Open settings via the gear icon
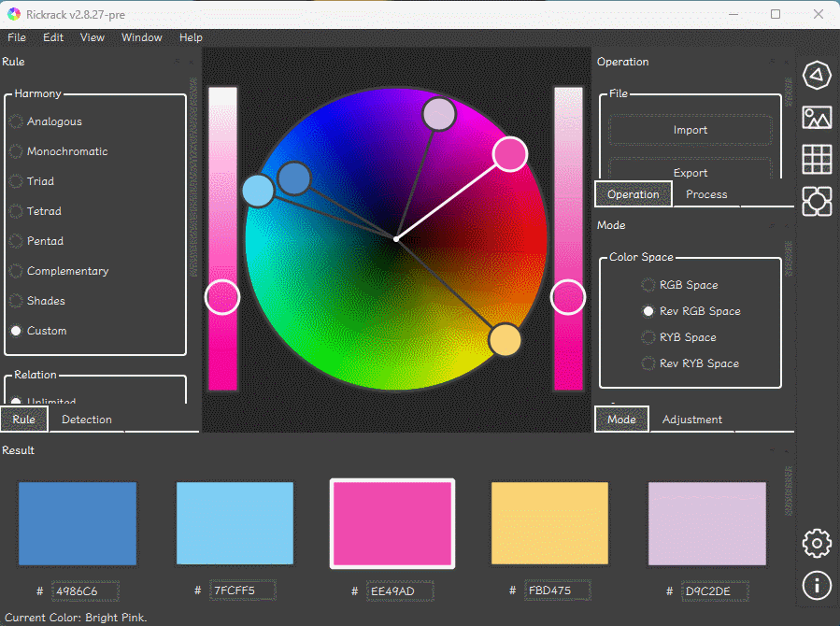840x626 pixels. 817,542
